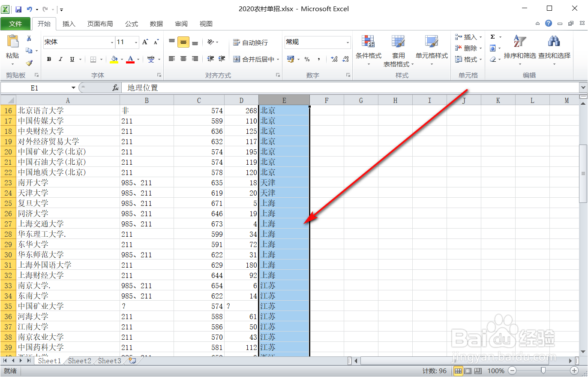Toggle Italic formatting
The height and width of the screenshot is (377, 588).
click(60, 59)
